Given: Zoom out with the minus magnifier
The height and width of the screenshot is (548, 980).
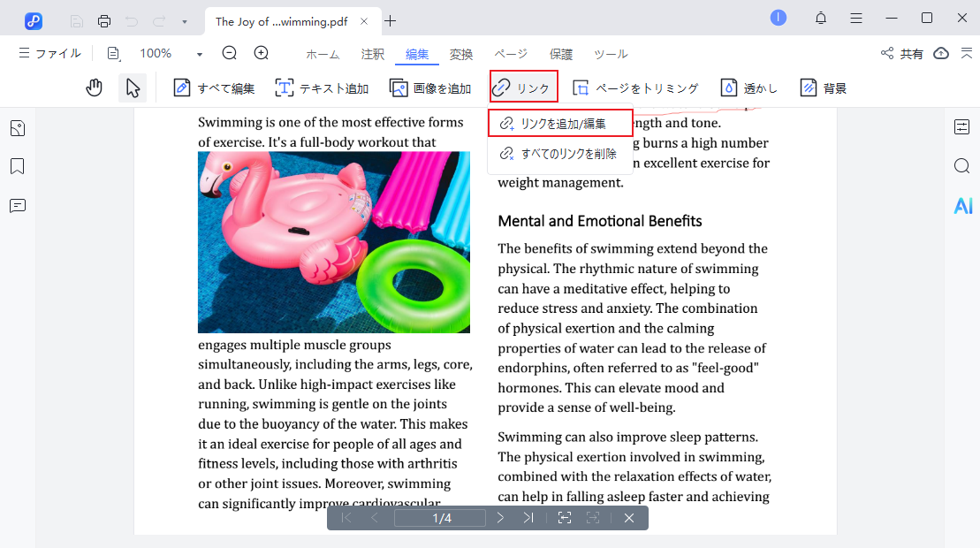Looking at the screenshot, I should 230,53.
